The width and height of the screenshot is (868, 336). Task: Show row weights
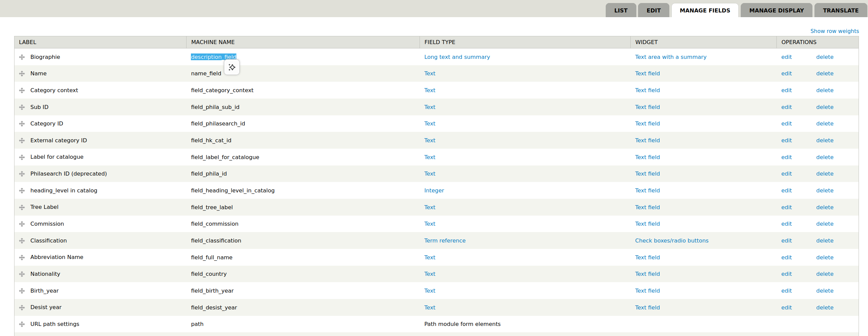coord(834,31)
